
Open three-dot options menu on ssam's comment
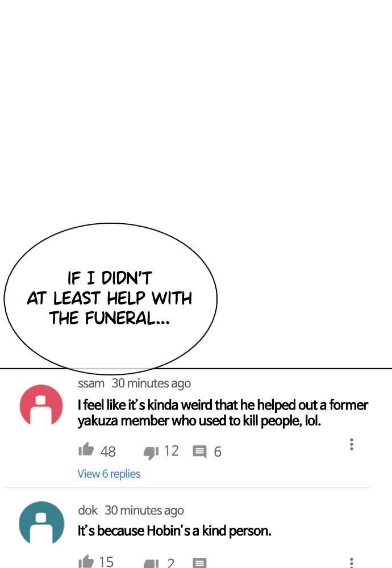[x=351, y=444]
